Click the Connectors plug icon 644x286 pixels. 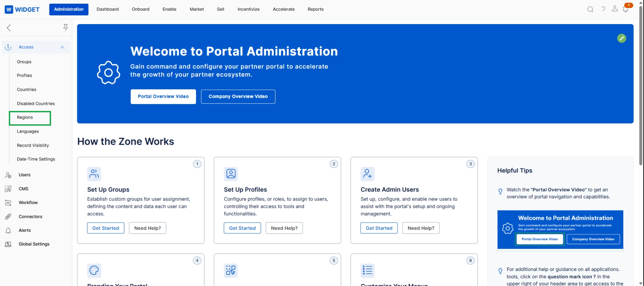pos(8,217)
